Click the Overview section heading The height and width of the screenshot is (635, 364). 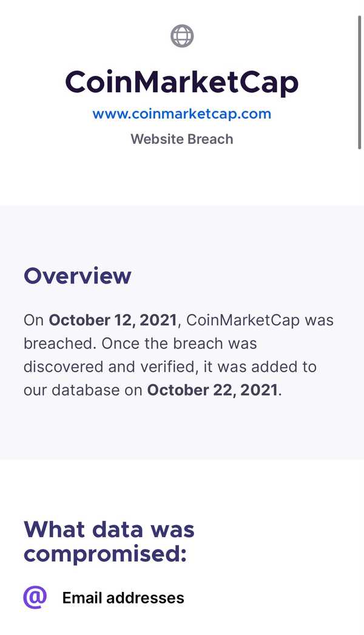(77, 276)
